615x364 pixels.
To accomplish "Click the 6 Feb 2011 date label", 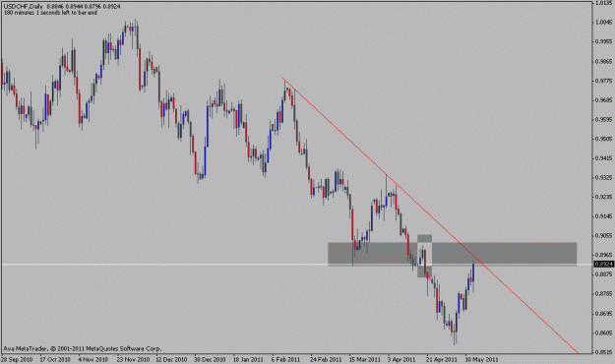I will tap(285, 359).
